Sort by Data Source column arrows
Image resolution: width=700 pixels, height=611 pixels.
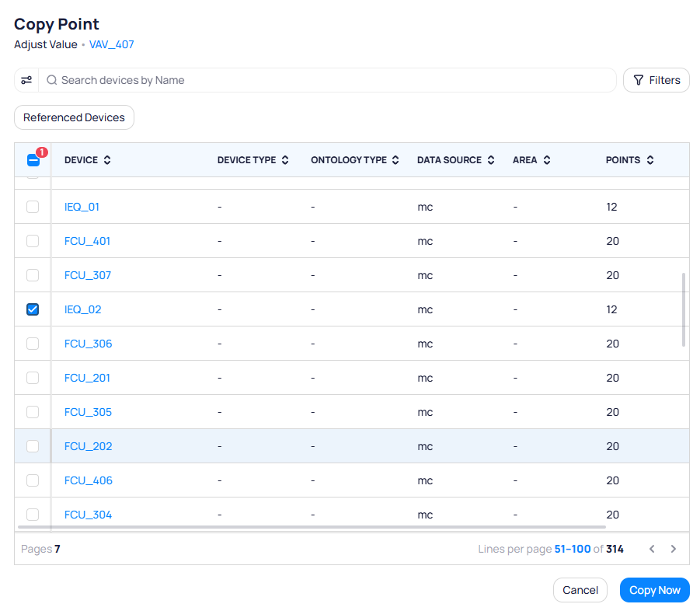click(x=490, y=160)
